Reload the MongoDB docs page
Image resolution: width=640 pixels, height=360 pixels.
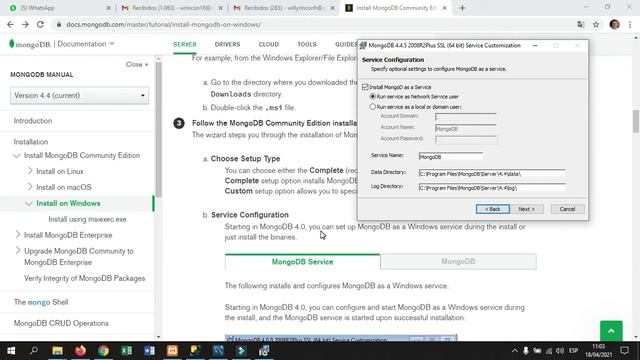pos(40,24)
